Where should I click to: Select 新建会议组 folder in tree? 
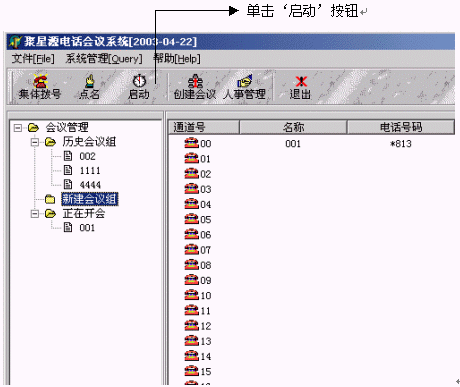tap(90, 199)
